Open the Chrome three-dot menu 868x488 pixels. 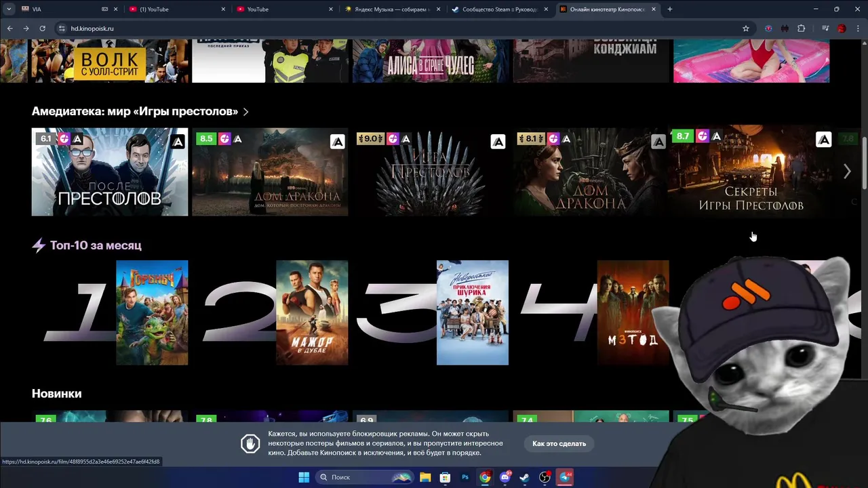858,28
